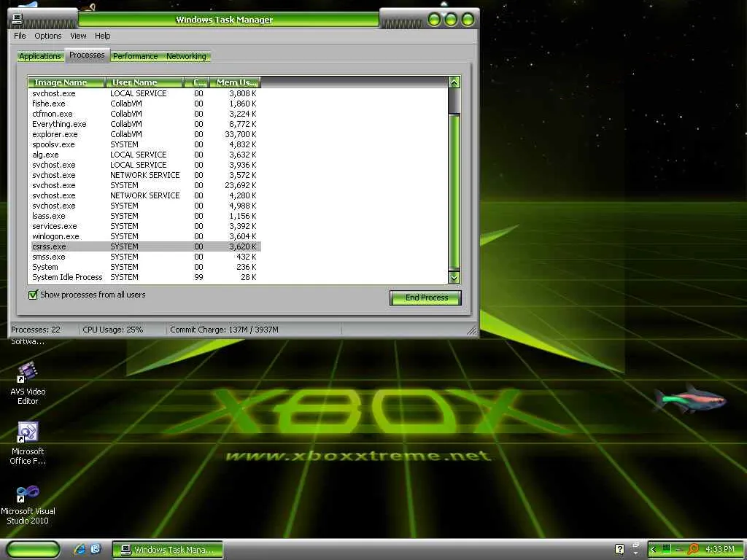Viewport: 747px width, 560px height.
Task: Switch to the Networking tab
Action: click(x=186, y=56)
